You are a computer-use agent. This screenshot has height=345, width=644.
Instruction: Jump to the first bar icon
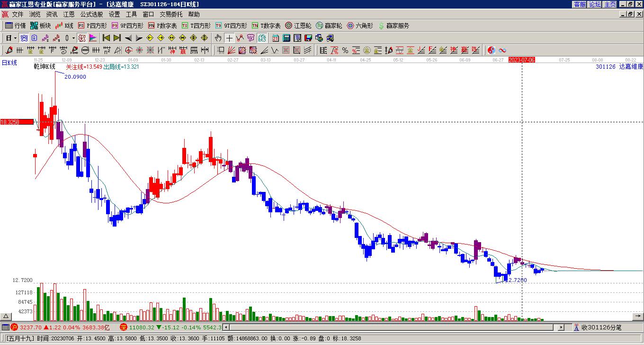pos(106,38)
